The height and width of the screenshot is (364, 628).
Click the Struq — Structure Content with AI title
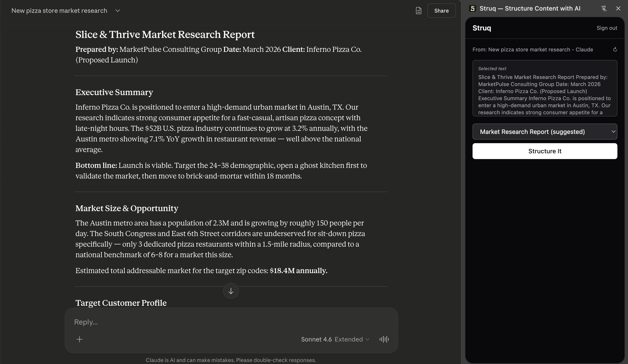pos(529,8)
